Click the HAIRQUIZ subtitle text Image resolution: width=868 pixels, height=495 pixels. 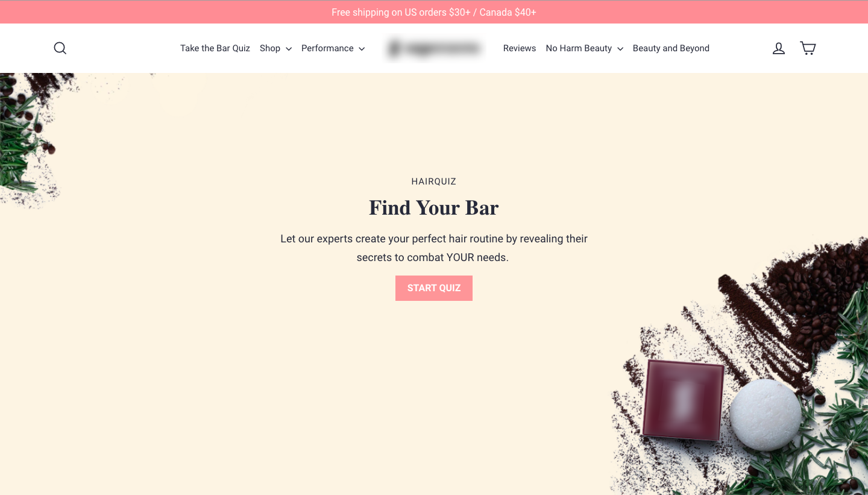pyautogui.click(x=434, y=181)
